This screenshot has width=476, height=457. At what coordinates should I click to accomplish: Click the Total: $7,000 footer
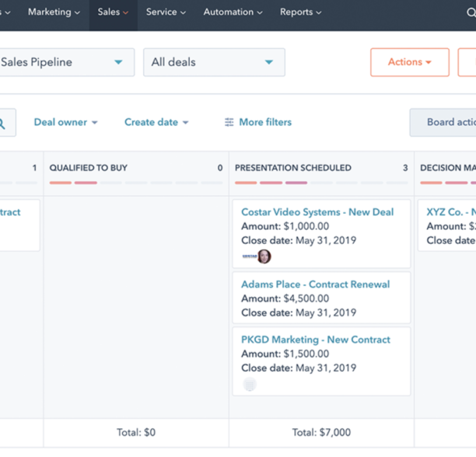tap(321, 432)
